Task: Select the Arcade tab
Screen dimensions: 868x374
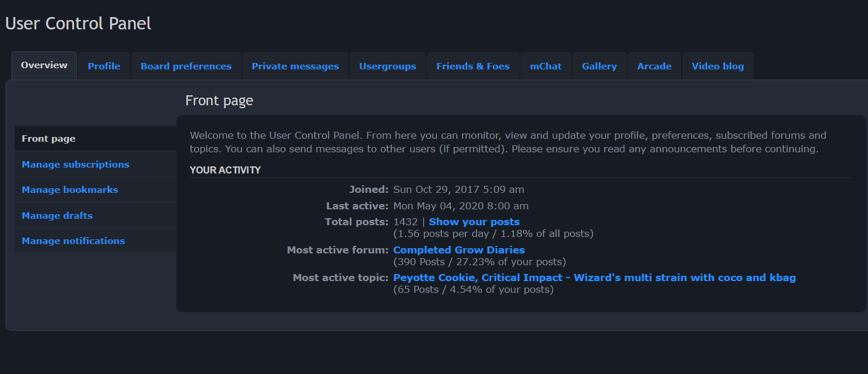Action: point(654,66)
